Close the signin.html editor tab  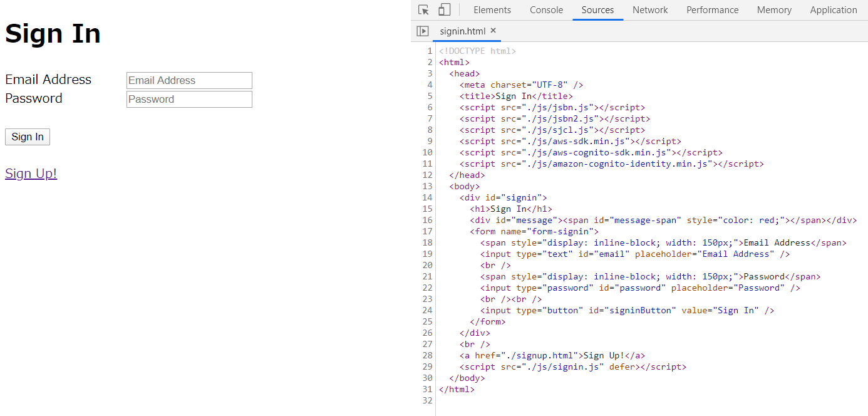click(x=493, y=31)
